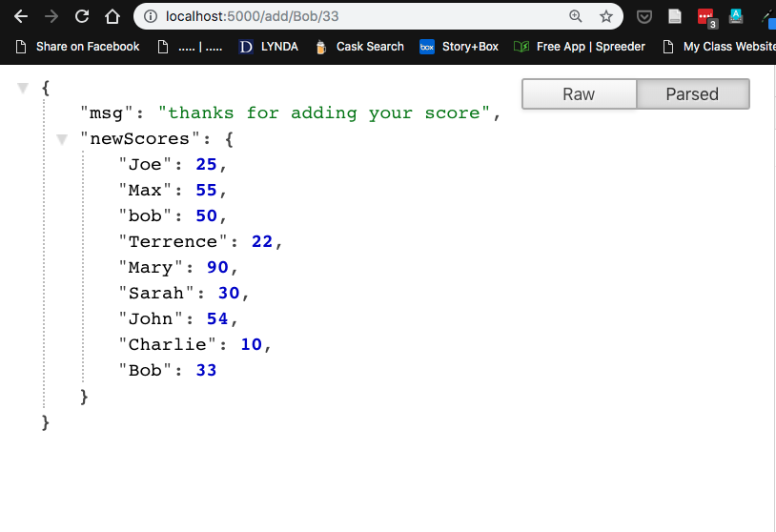The image size is (776, 532).
Task: View site information icon next to URL
Action: pyautogui.click(x=151, y=16)
